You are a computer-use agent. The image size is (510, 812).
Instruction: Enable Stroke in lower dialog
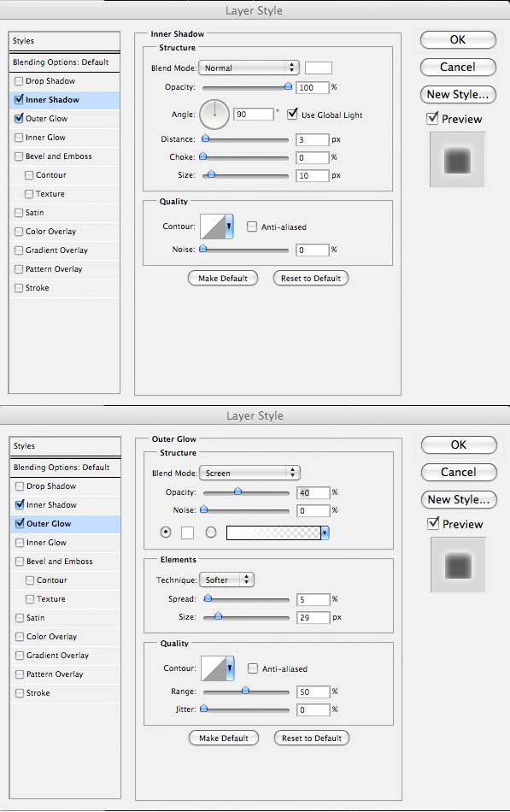pos(20,693)
